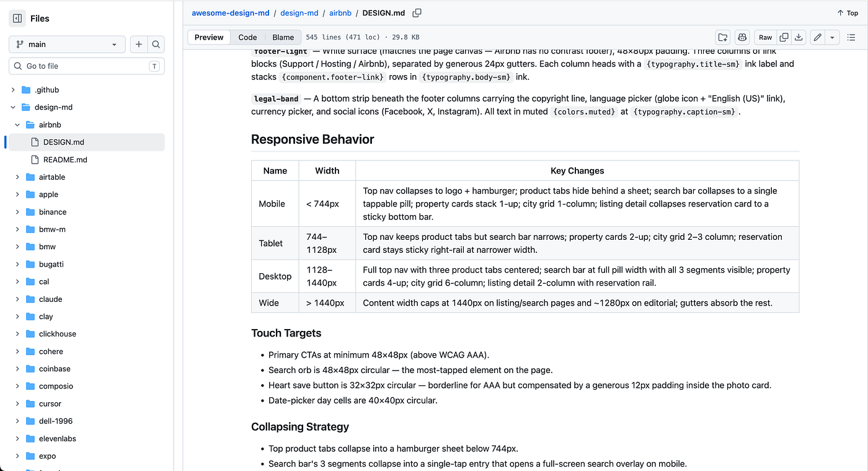Click the Tablet cell in the table

coord(275,244)
